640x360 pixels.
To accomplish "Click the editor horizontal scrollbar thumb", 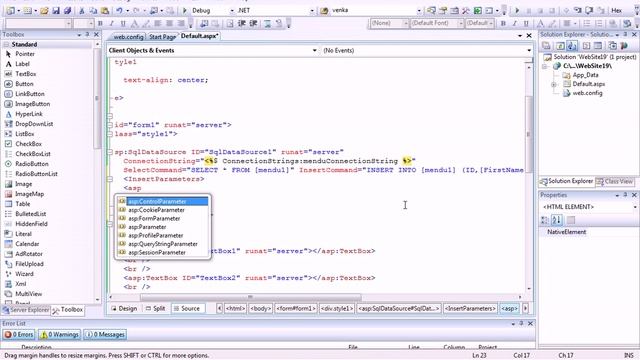I will (x=251, y=297).
